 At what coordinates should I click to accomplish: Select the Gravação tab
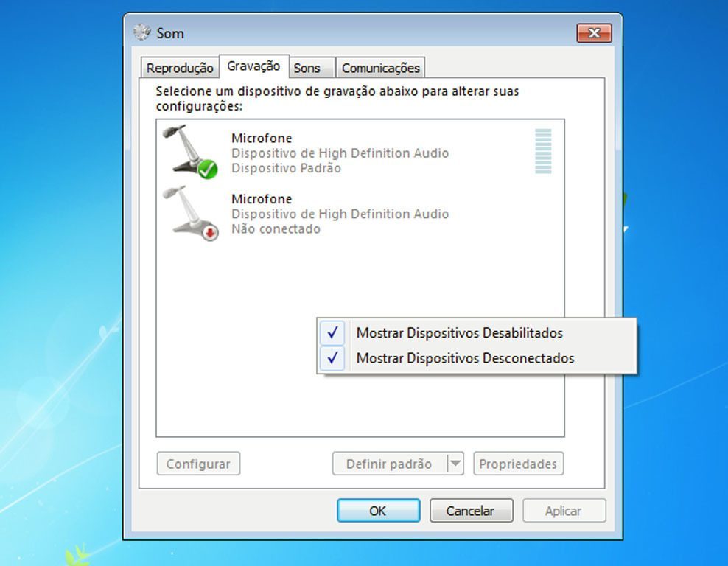[x=253, y=66]
